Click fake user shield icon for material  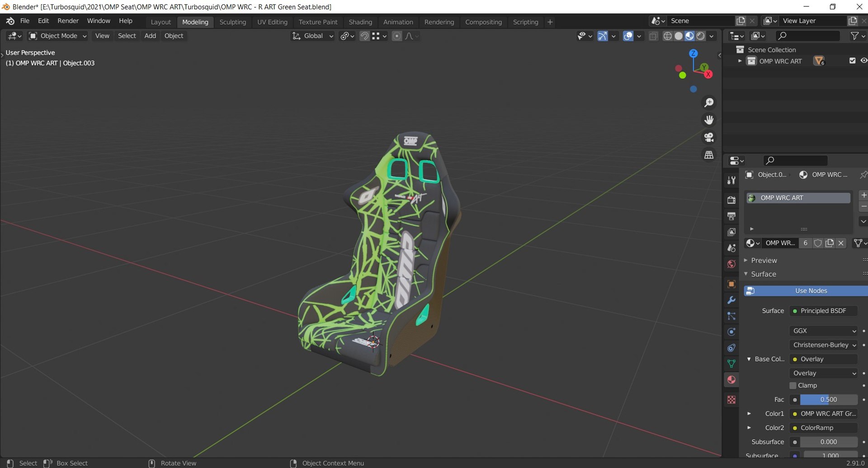tap(817, 243)
